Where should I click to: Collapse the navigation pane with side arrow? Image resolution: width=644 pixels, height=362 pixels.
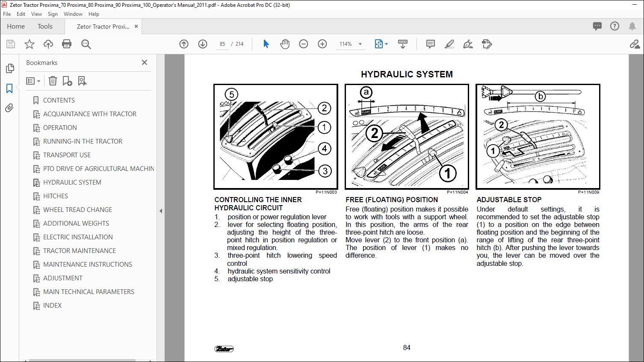pyautogui.click(x=161, y=211)
